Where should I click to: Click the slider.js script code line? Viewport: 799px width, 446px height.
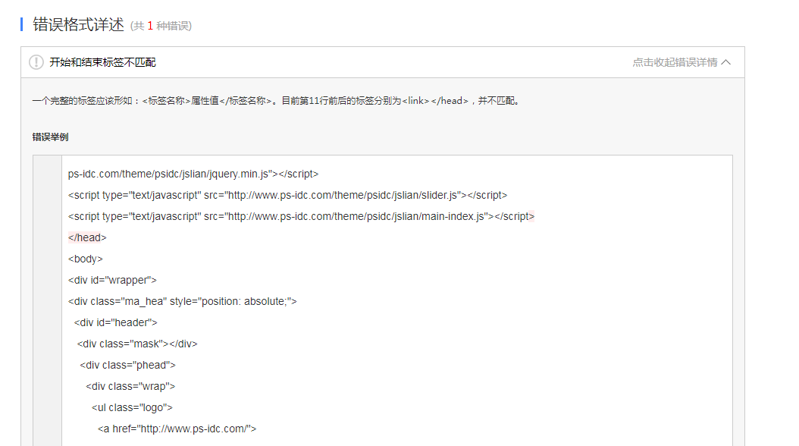[287, 195]
